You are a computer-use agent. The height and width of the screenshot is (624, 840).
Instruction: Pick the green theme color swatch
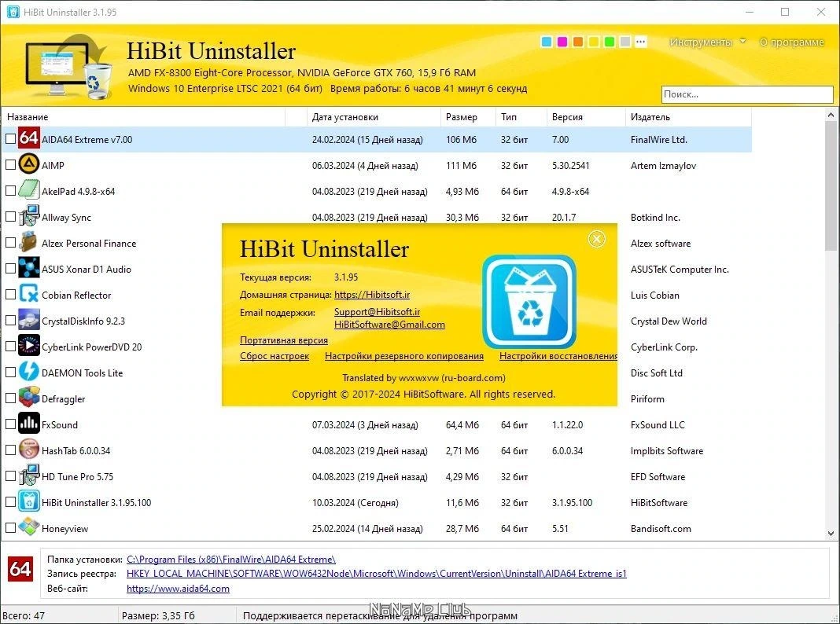click(x=609, y=42)
